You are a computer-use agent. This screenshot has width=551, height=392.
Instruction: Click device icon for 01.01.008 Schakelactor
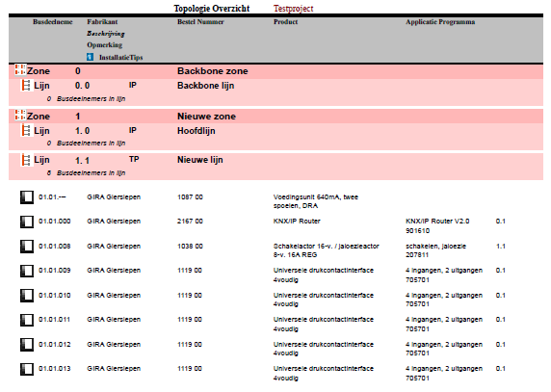pos(27,247)
